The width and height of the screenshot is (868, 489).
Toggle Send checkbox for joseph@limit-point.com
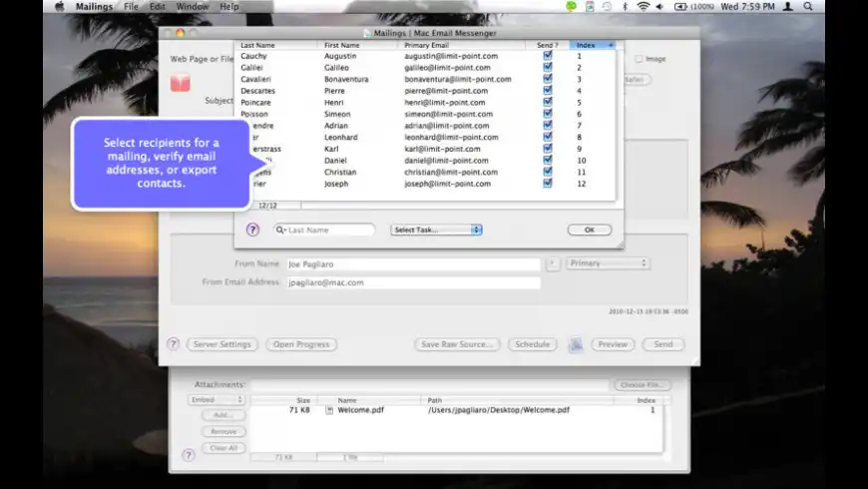pyautogui.click(x=548, y=184)
